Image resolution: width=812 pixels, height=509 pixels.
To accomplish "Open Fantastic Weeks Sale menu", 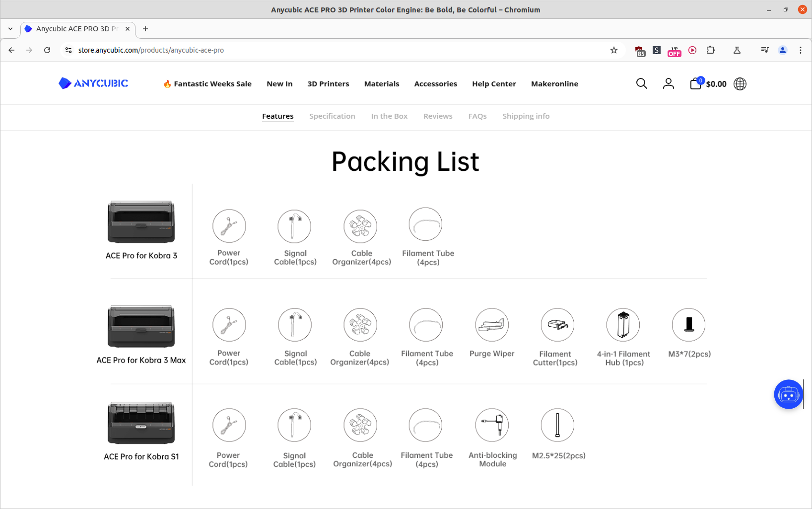I will point(207,84).
